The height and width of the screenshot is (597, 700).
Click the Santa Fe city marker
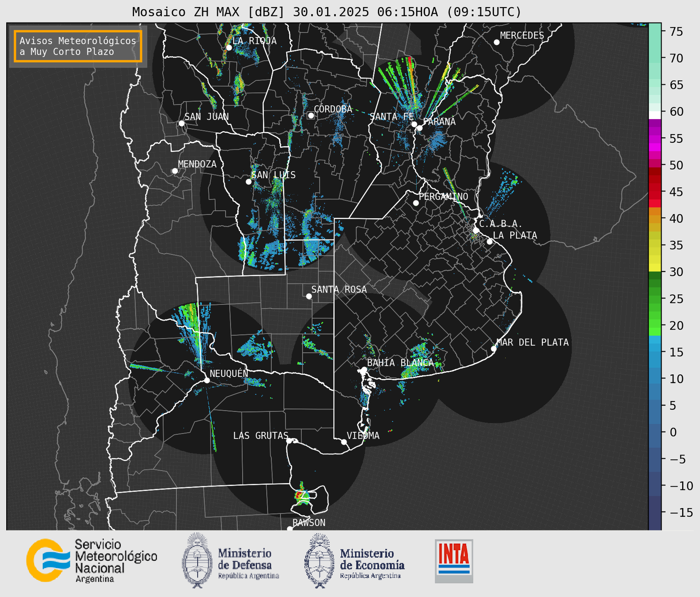414,124
